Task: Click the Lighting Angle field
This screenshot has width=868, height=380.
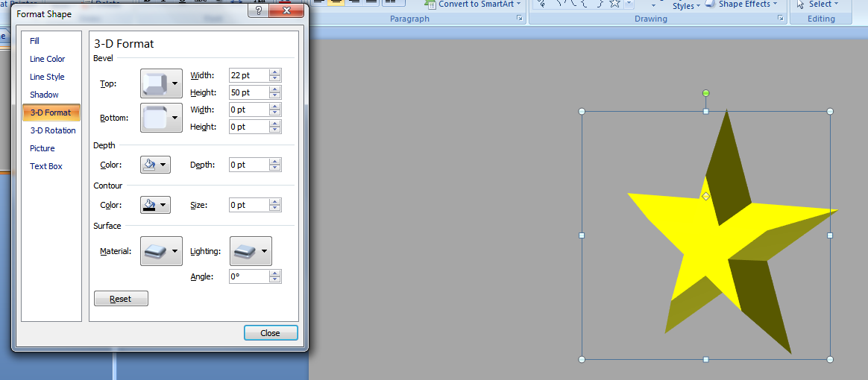Action: point(249,276)
